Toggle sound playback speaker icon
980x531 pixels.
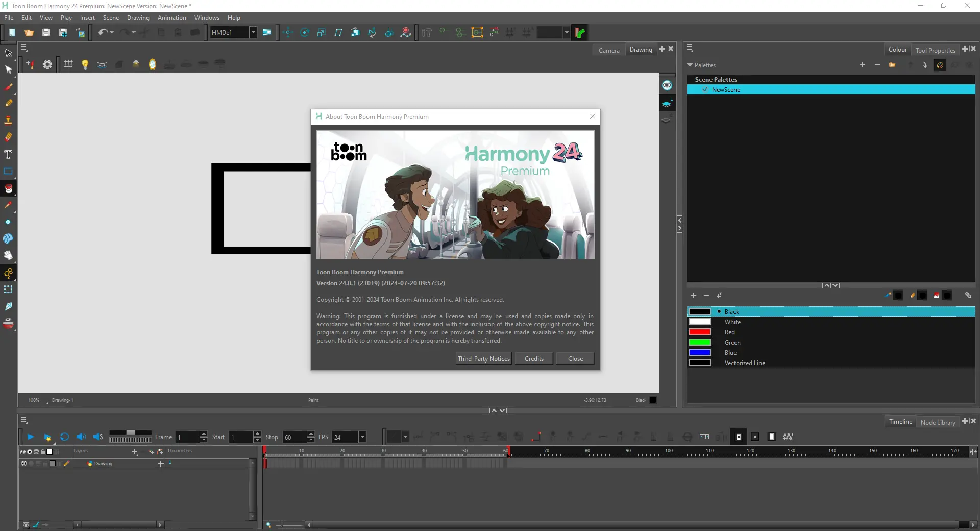click(x=81, y=437)
